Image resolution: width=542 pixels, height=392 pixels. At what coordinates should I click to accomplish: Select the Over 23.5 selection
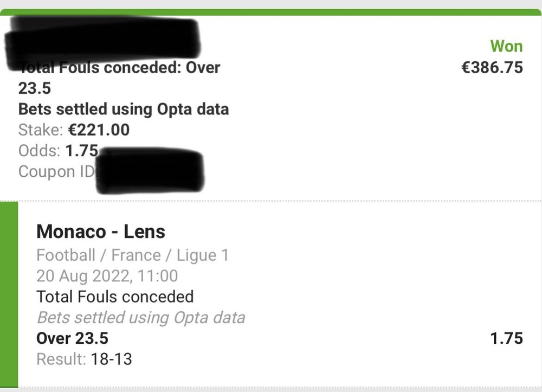[72, 338]
